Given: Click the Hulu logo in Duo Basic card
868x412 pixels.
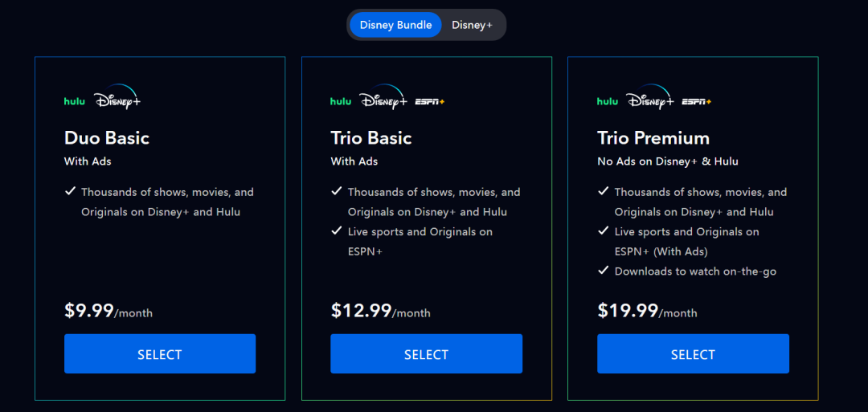Looking at the screenshot, I should (x=74, y=102).
